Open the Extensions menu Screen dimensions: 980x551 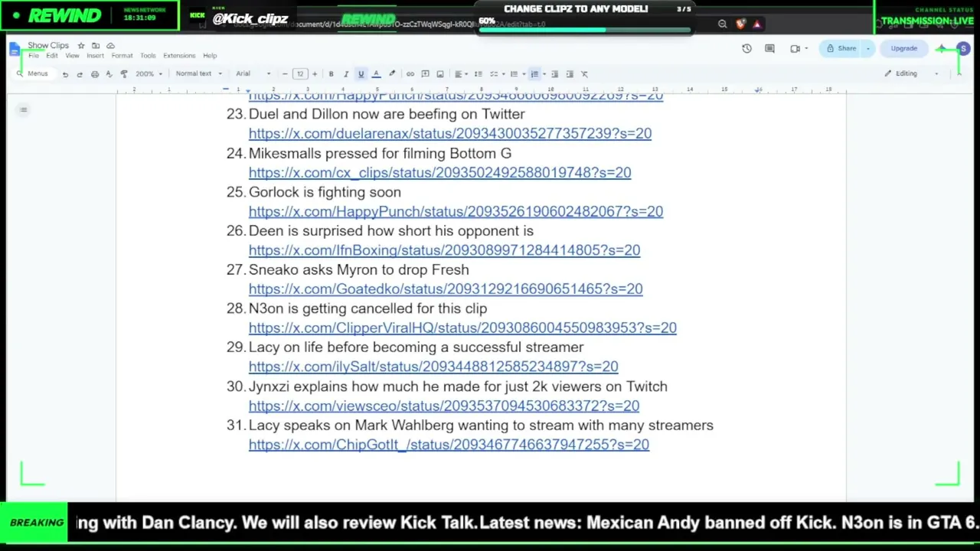click(x=179, y=56)
